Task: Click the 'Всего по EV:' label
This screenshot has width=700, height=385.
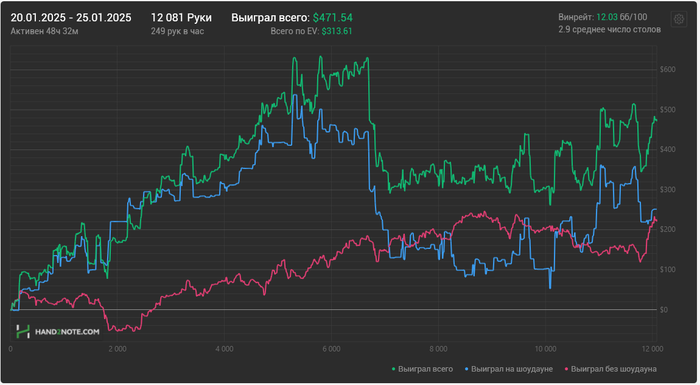Action: tap(295, 31)
